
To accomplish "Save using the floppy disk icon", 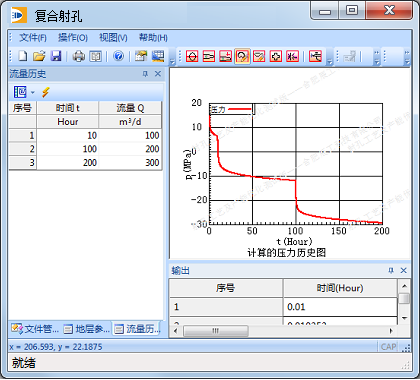I will pos(56,56).
